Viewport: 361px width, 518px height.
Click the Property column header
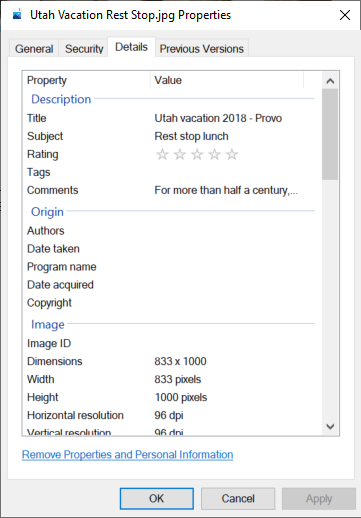87,80
